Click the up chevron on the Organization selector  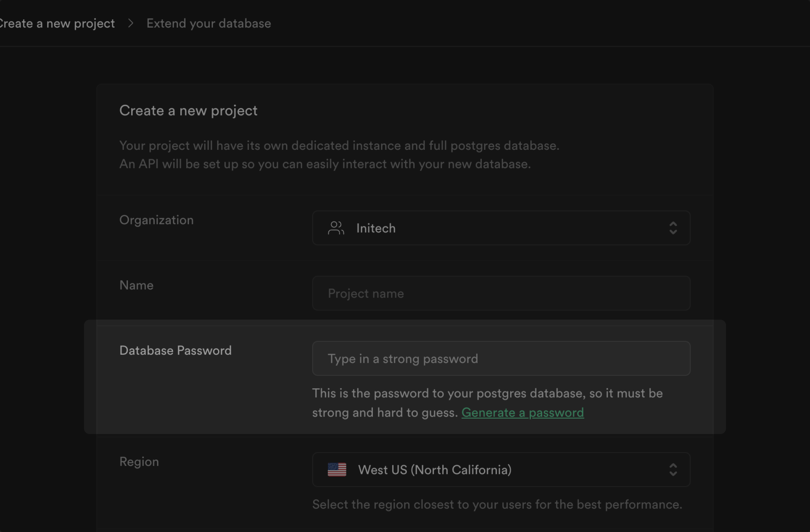(x=673, y=225)
